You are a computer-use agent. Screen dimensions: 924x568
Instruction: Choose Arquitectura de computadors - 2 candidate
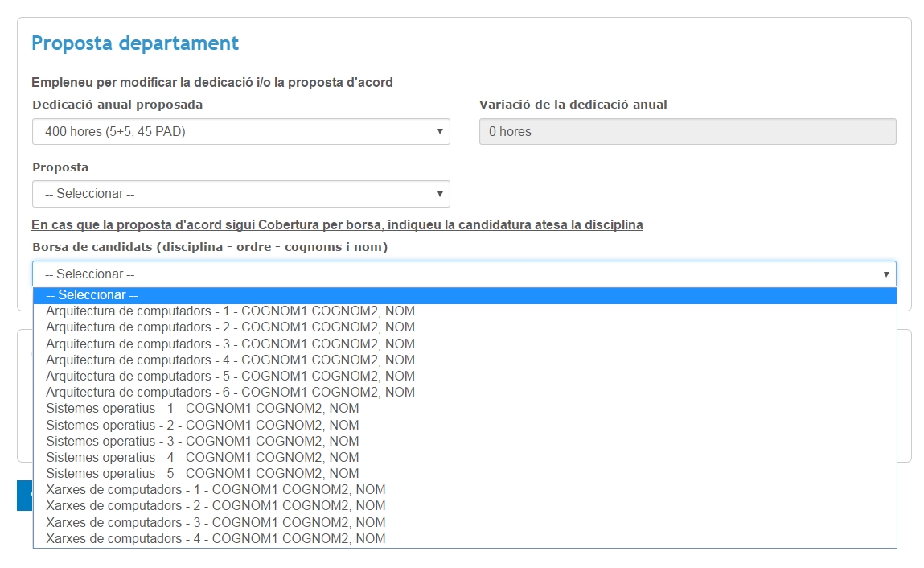(x=231, y=327)
